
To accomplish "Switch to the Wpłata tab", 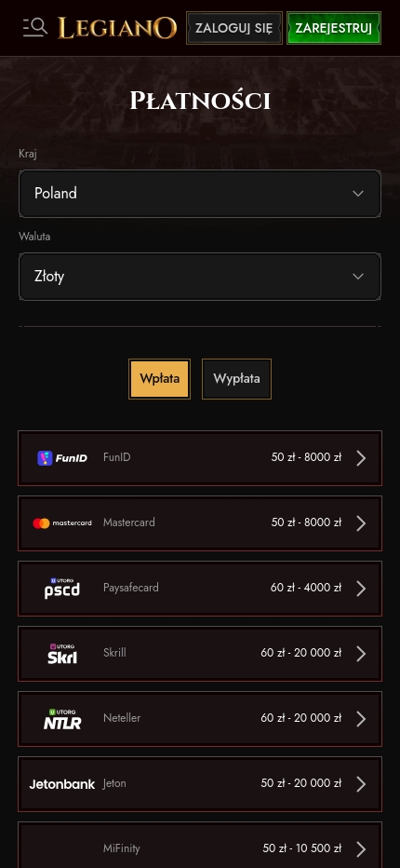I will pyautogui.click(x=159, y=379).
